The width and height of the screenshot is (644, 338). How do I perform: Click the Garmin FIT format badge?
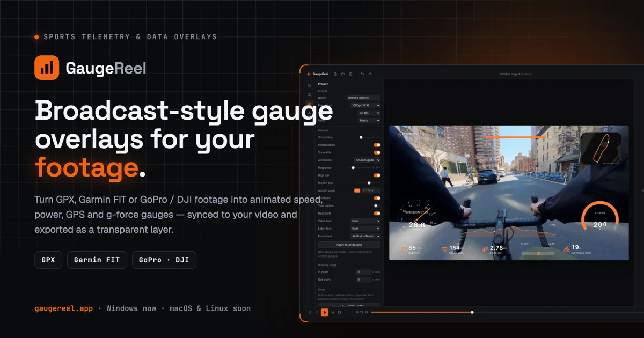tap(97, 260)
